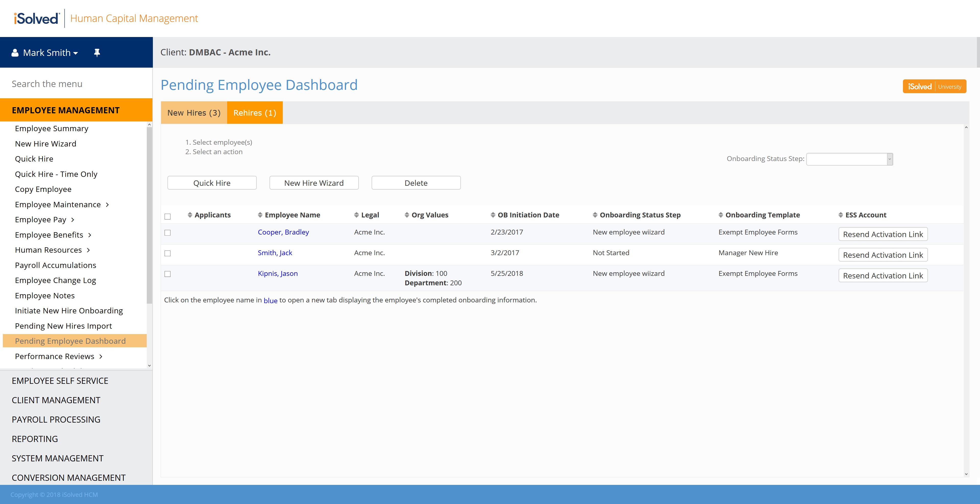Screen dimensions: 980x504
Task: Check the box for Cooper, Bradley
Action: 167,233
